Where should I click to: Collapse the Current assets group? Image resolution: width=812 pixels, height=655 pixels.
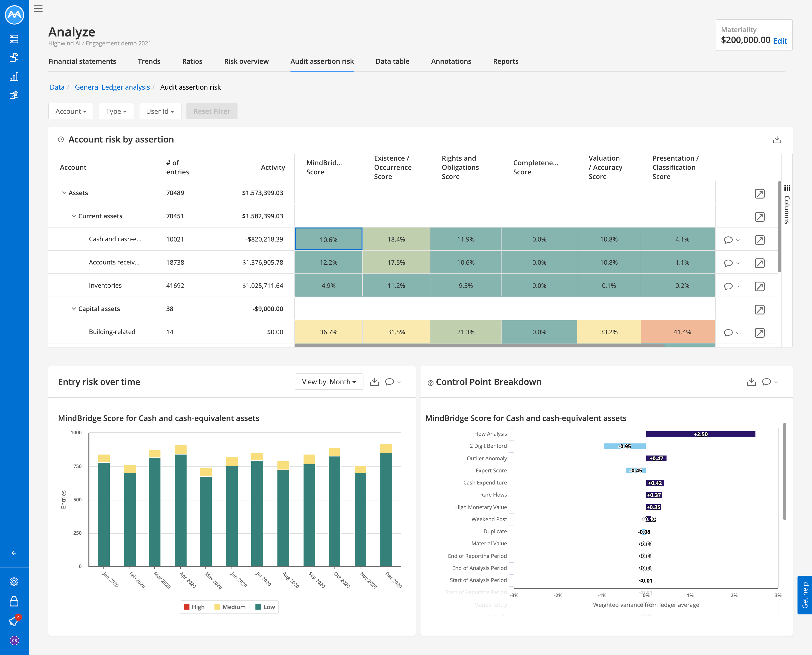tap(74, 216)
